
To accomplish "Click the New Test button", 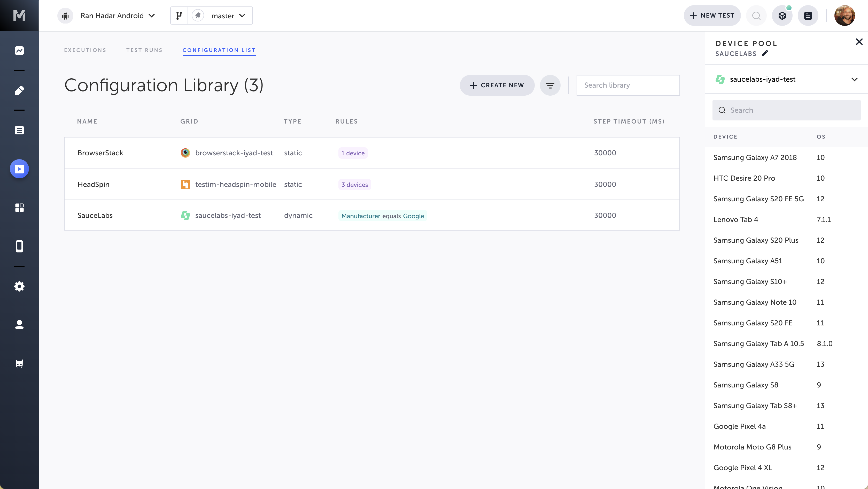I will [x=712, y=16].
